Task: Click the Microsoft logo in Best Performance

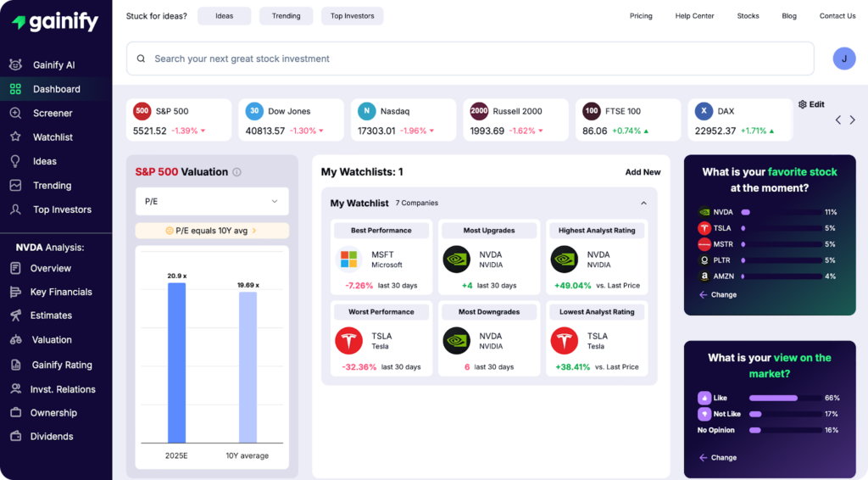Action: [348, 260]
